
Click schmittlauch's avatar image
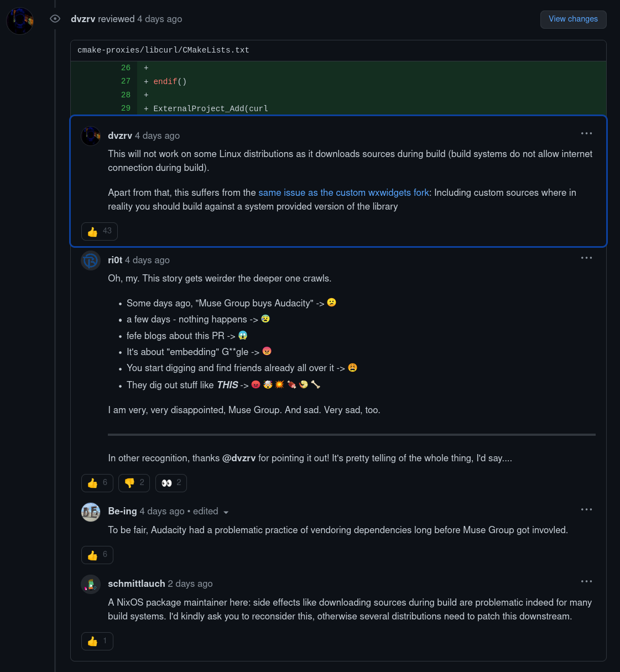point(91,584)
